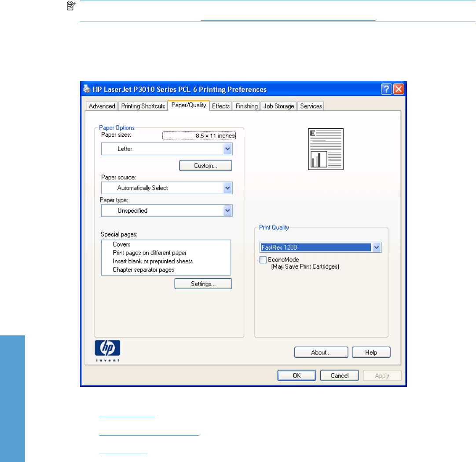476x462 pixels.
Task: Enable the EconoMode checkbox
Action: 263,260
